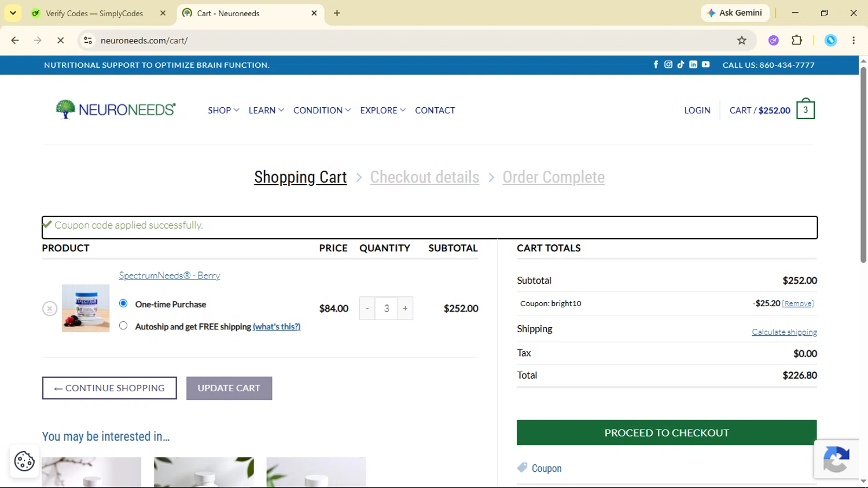Go to Order Complete step
The width and height of the screenshot is (868, 488).
[554, 177]
